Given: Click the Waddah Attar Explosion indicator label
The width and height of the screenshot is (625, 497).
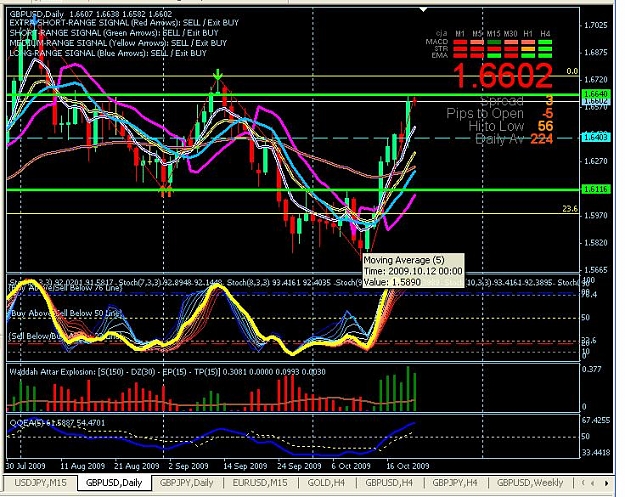Looking at the screenshot, I should [167, 372].
